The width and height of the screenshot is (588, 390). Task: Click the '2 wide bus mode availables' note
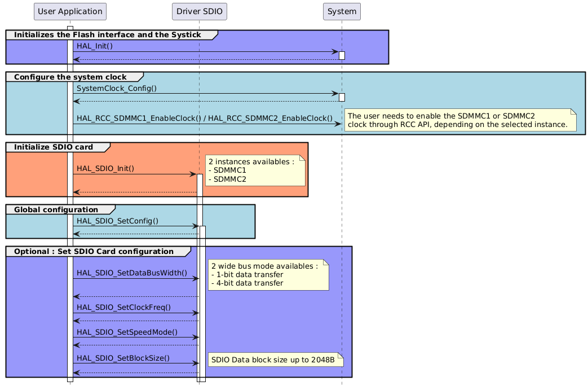(268, 275)
